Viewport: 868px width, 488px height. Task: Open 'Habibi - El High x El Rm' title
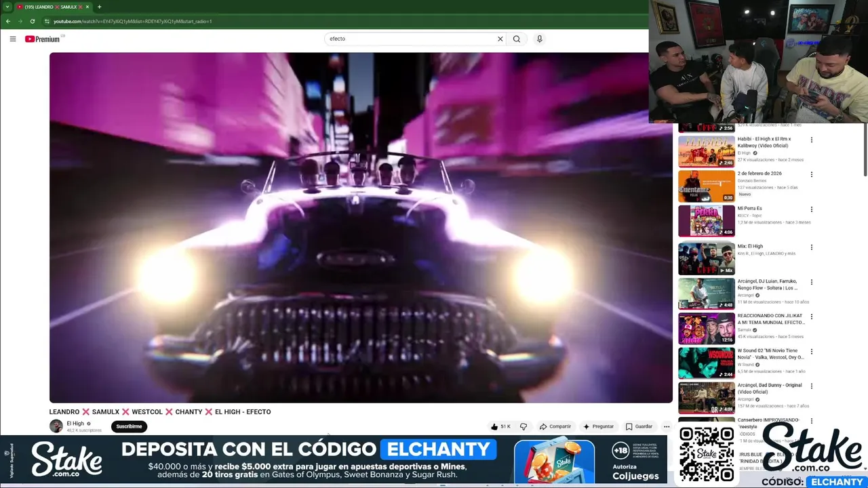(x=764, y=142)
